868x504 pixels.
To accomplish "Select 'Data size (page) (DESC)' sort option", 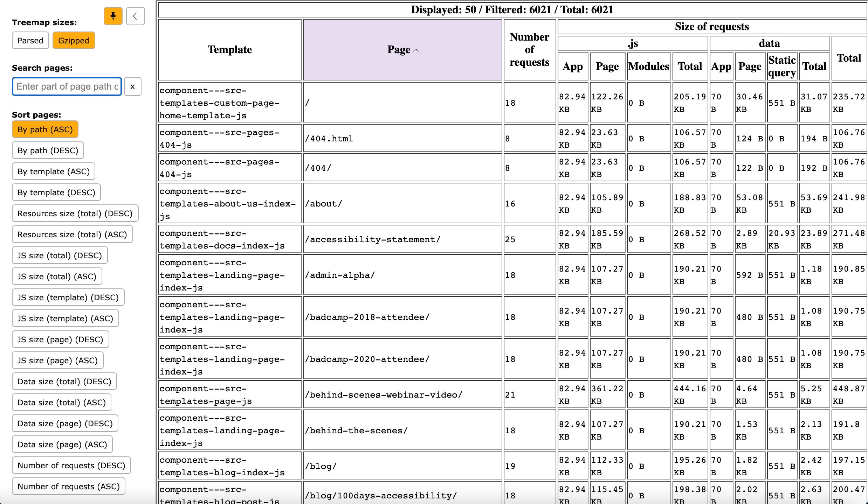I will [x=66, y=422].
